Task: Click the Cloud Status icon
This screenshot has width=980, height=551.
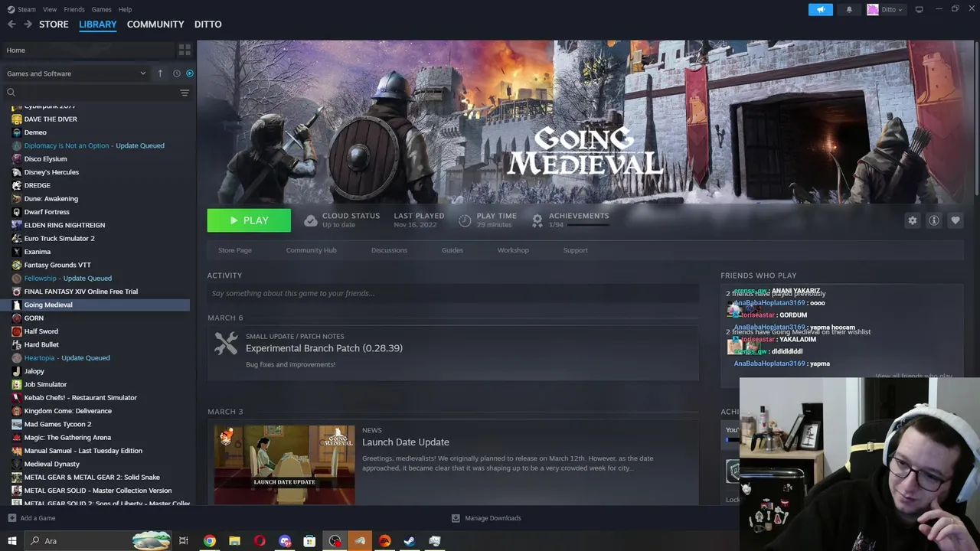Action: (310, 220)
